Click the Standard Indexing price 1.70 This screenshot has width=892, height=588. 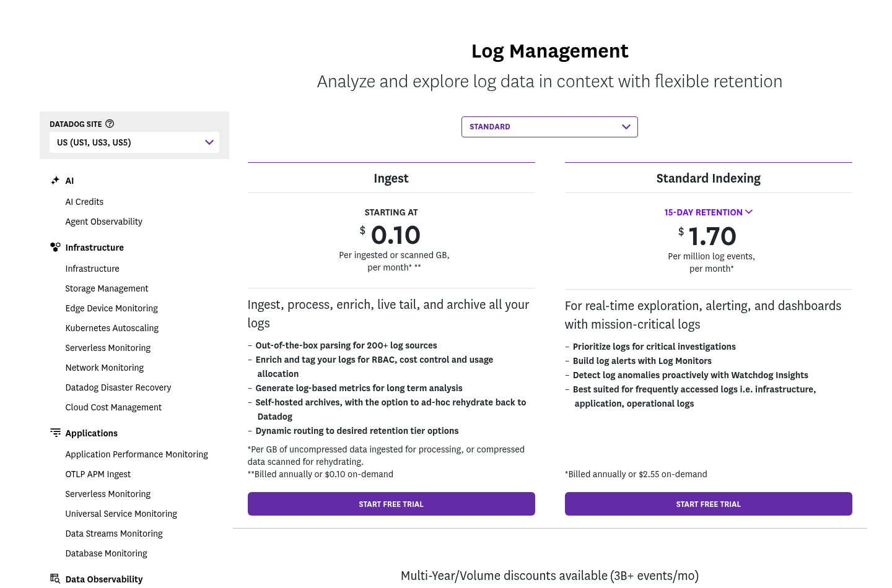[x=712, y=236]
